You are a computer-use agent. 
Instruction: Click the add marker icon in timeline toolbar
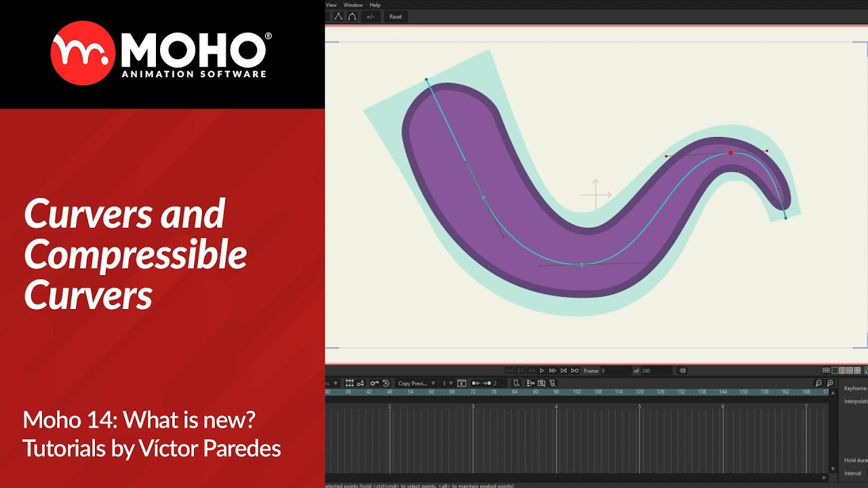pos(517,383)
